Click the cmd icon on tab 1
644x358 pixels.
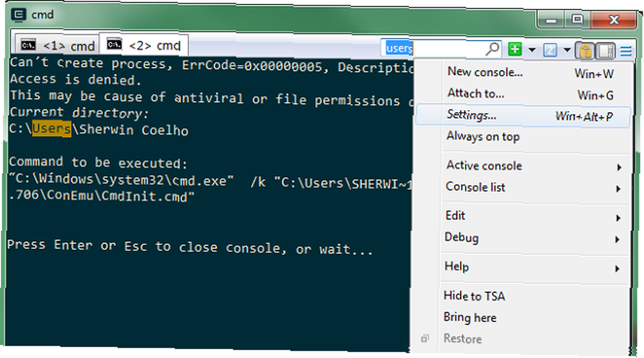[x=28, y=44]
